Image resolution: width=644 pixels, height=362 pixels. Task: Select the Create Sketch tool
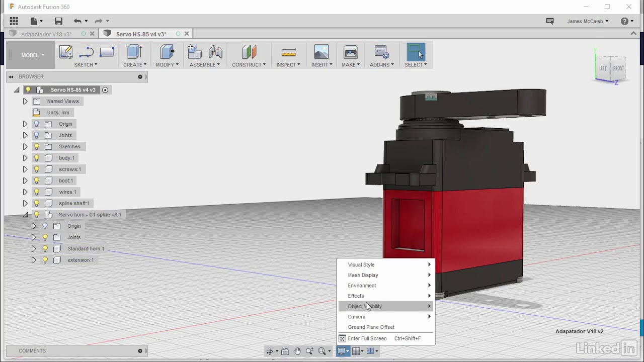click(x=66, y=52)
